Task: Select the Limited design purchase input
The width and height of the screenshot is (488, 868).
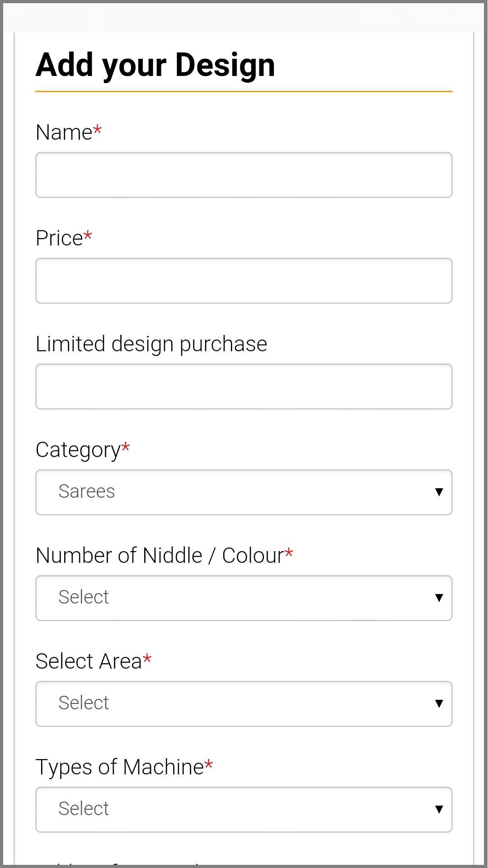Action: (244, 387)
